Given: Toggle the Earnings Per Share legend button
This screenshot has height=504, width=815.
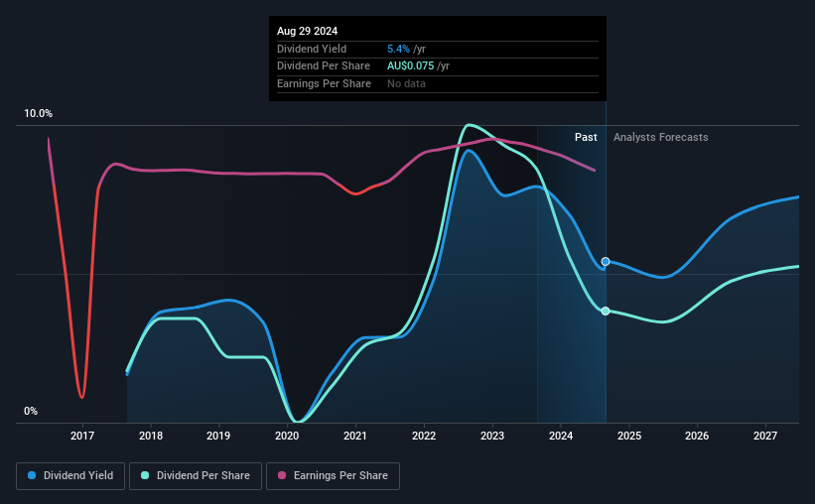Looking at the screenshot, I should click(x=333, y=476).
